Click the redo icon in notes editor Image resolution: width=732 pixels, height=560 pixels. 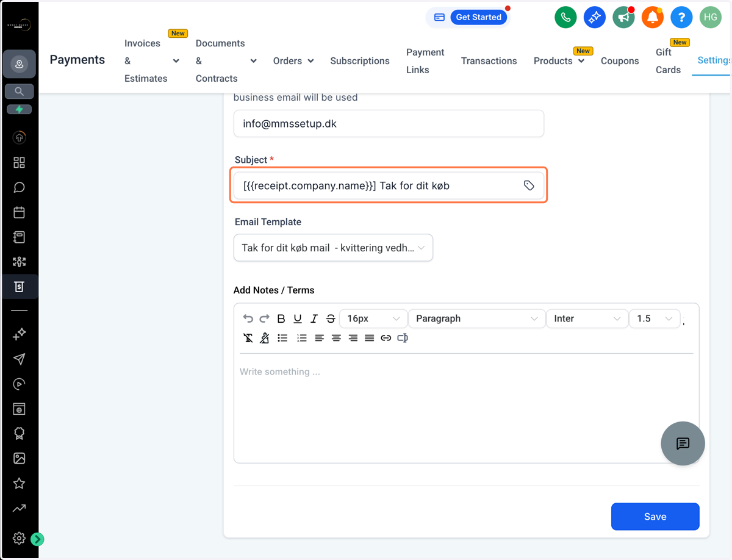[264, 318]
